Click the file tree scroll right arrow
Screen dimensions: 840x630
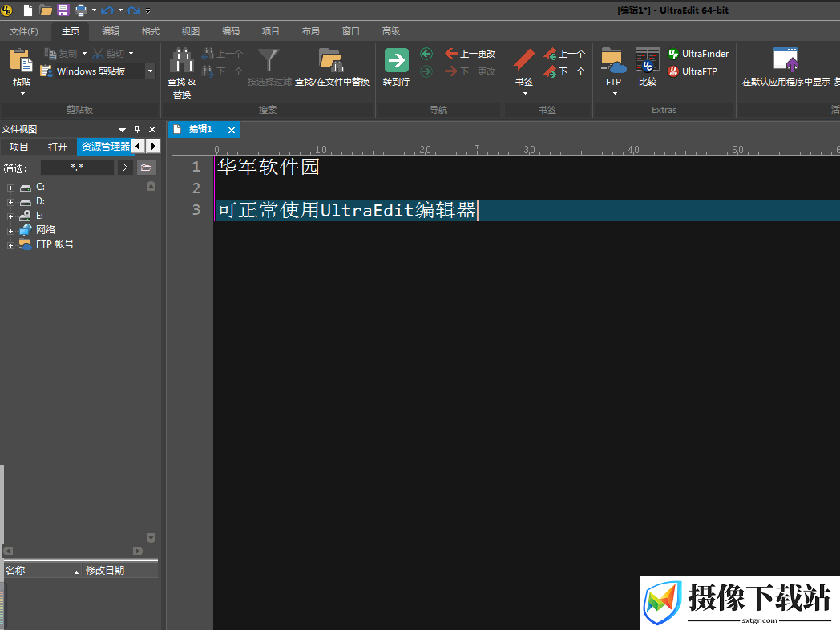click(138, 551)
